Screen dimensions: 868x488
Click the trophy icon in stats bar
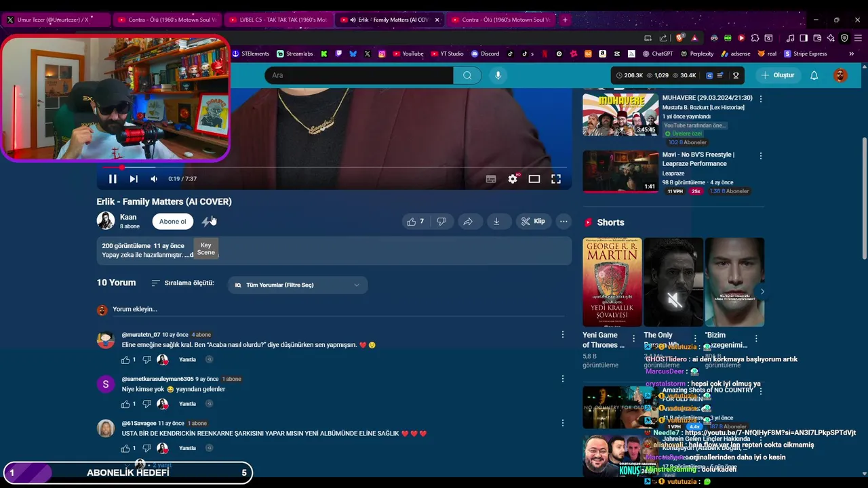pyautogui.click(x=736, y=75)
